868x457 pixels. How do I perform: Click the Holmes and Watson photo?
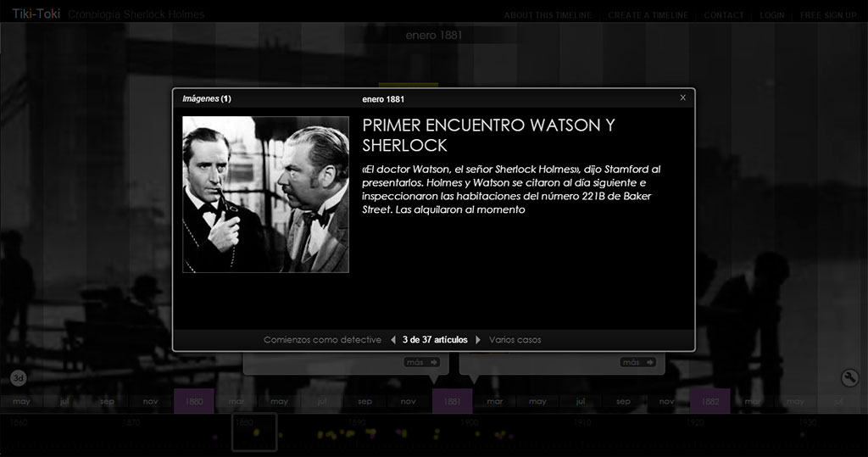point(265,194)
